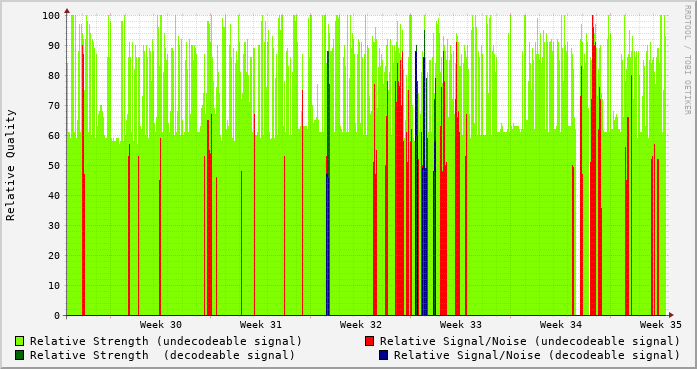
Task: Click the light green Relative Strength undecodeable swatch
Action: tap(19, 341)
